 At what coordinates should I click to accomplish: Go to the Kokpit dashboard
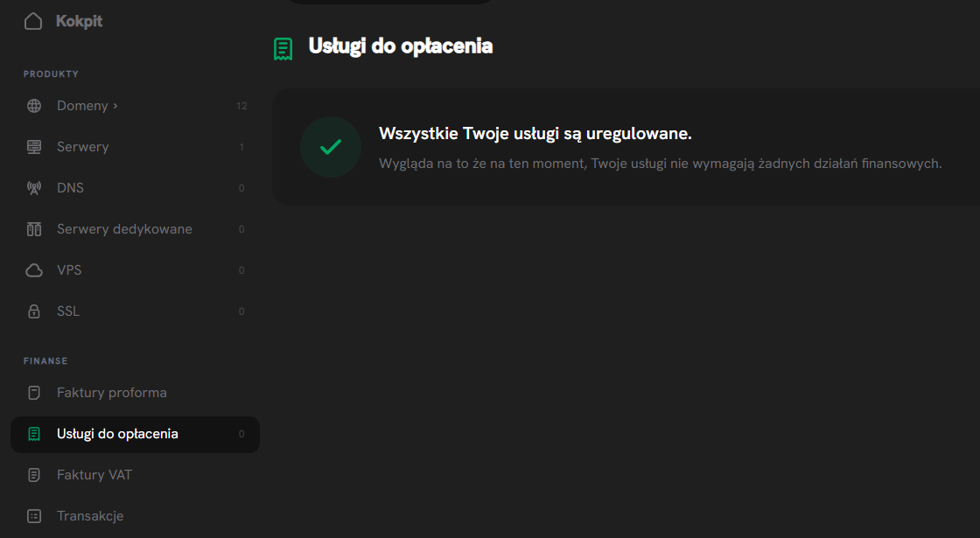point(79,19)
